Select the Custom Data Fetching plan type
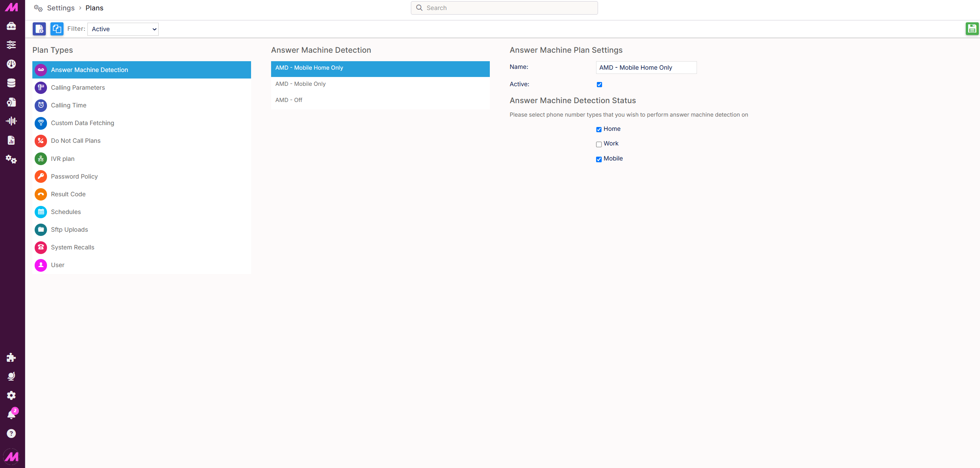The width and height of the screenshot is (980, 468). (142, 123)
